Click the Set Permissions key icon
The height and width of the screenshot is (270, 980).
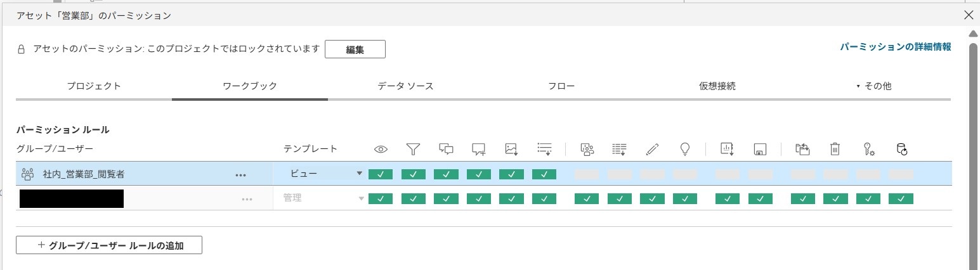[x=868, y=149]
